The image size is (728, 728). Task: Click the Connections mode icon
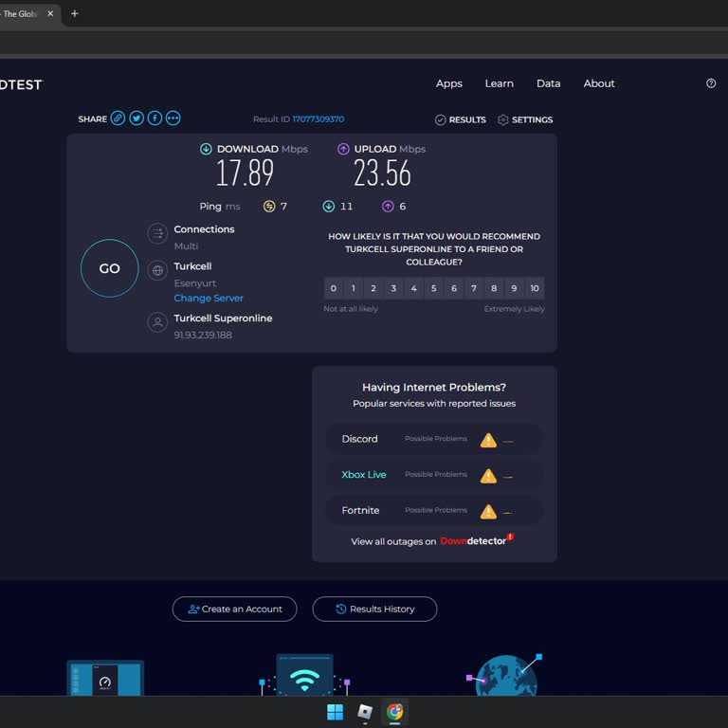point(157,233)
